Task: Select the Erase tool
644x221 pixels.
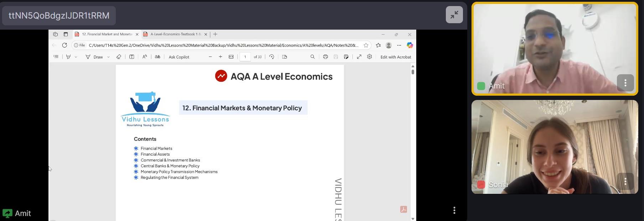Action: [119, 57]
